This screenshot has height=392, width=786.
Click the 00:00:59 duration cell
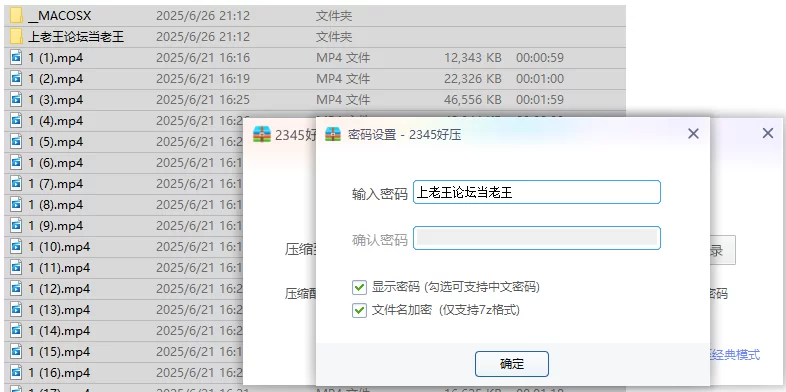(x=540, y=58)
